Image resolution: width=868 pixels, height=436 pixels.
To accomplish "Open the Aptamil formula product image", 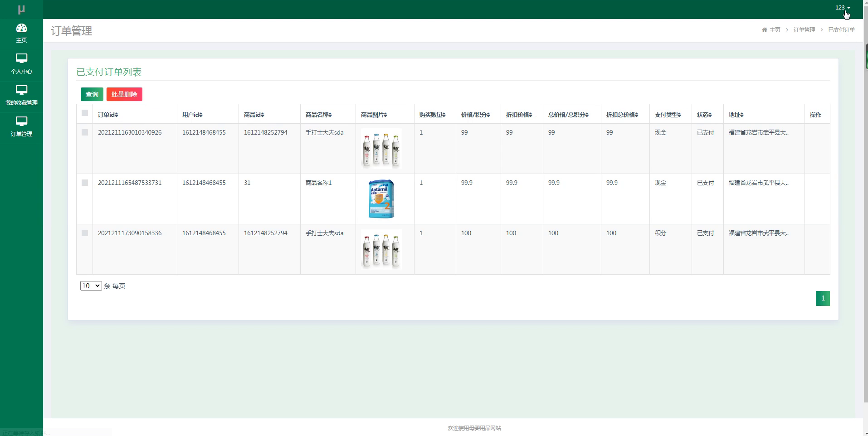I will pos(381,199).
